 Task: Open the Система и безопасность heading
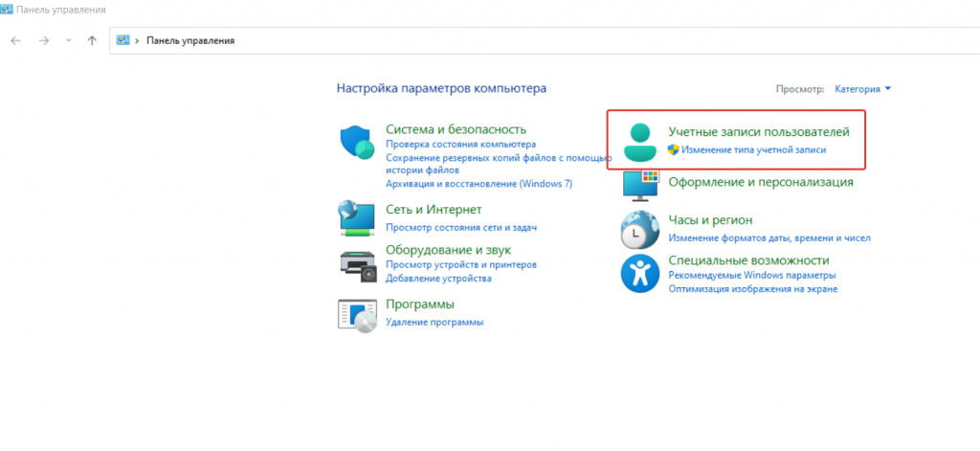coord(456,128)
